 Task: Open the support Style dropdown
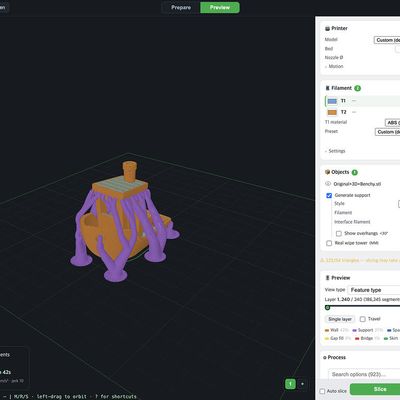[399, 204]
